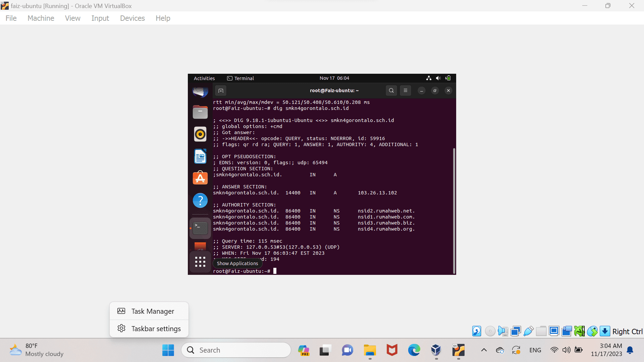This screenshot has width=644, height=362.
Task: Open new tab in Ubuntu terminal
Action: [x=221, y=90]
